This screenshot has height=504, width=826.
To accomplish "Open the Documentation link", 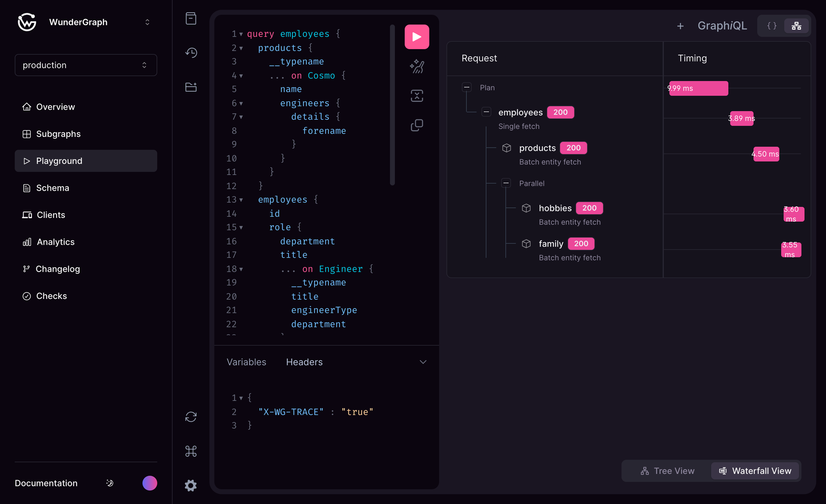I will pyautogui.click(x=46, y=483).
